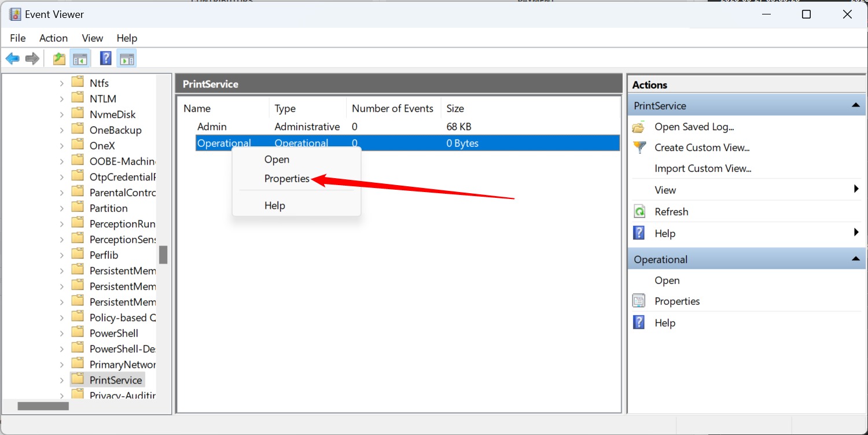
Task: Click the Forward arrow toolbar icon
Action: (x=32, y=58)
